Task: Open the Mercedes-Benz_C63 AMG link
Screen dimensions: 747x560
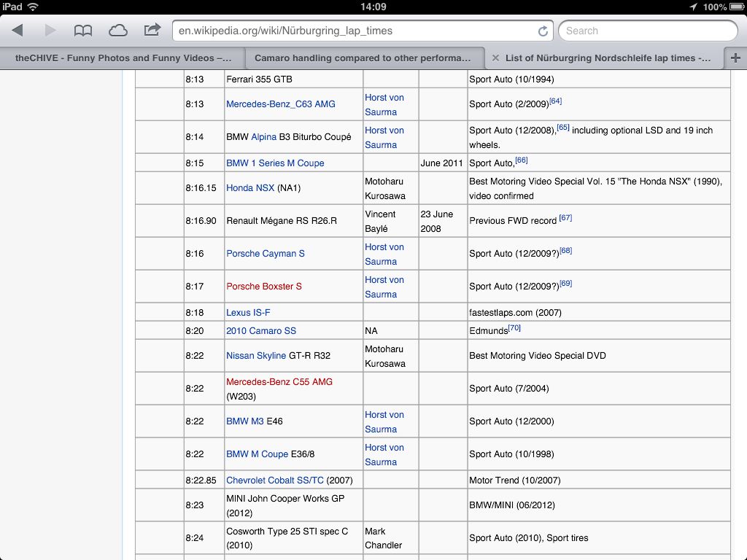Action: click(280, 104)
